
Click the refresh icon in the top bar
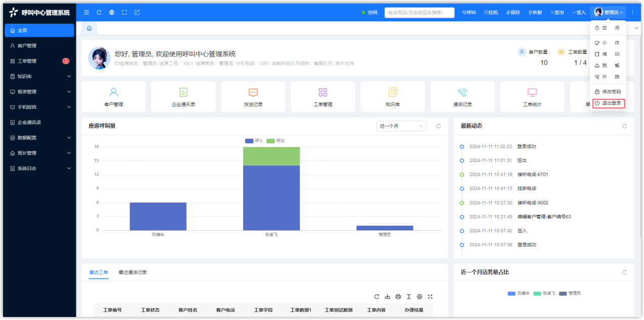[99, 12]
